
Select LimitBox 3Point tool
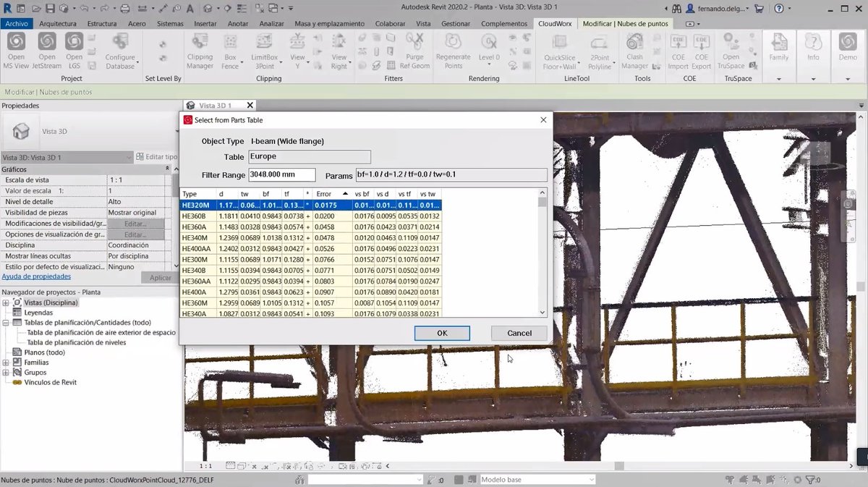click(265, 51)
